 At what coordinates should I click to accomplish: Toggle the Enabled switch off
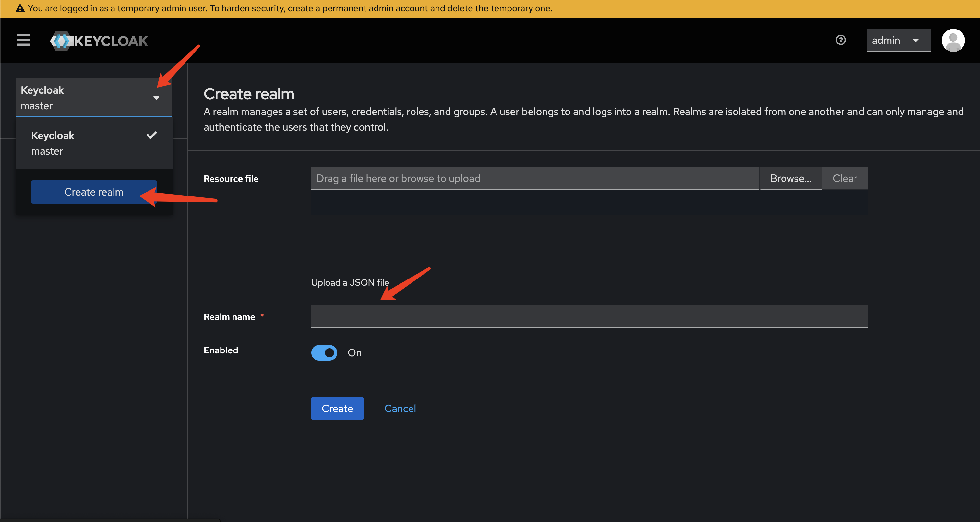324,353
